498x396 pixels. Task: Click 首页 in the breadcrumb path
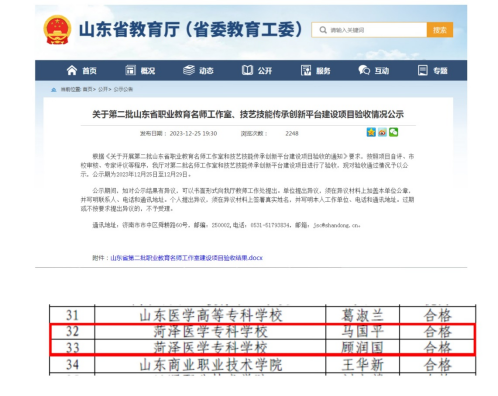pos(88,89)
